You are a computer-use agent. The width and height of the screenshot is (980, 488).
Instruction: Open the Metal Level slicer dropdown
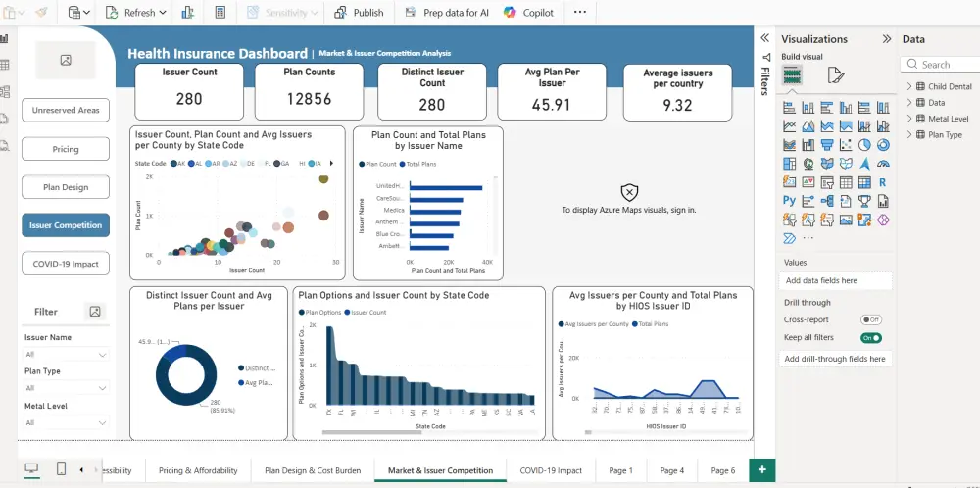coord(103,423)
